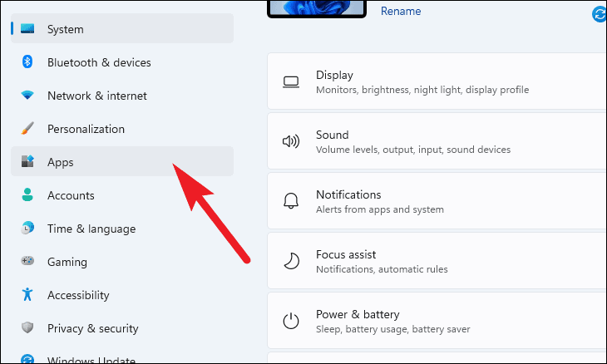This screenshot has height=364, width=607.
Task: Click 'Notifications, automatic rules' description
Action: click(382, 269)
